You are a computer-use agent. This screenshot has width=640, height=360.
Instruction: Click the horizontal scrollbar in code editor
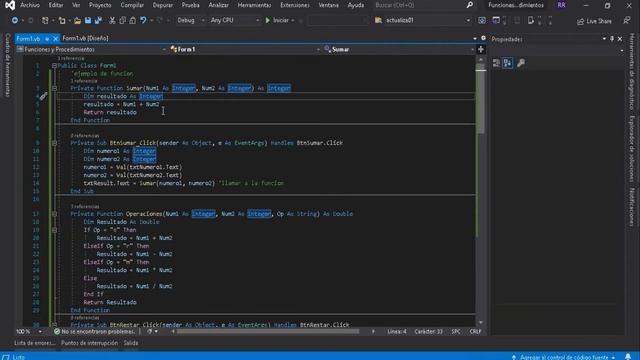(x=268, y=331)
